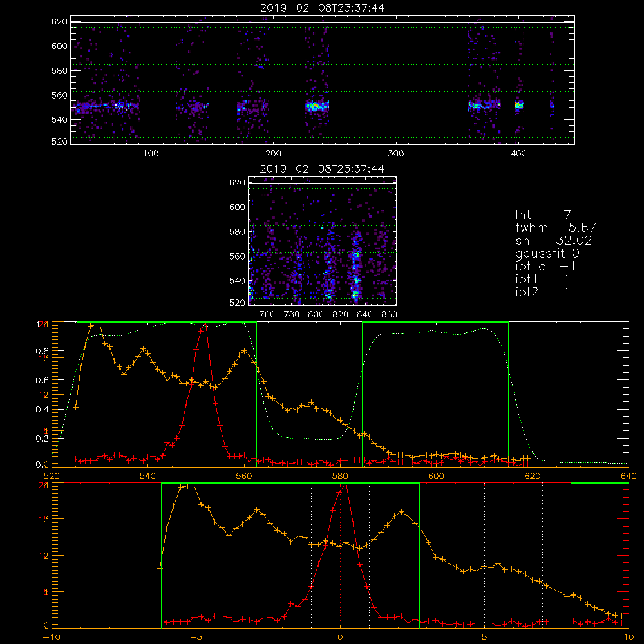Image resolution: width=644 pixels, height=644 pixels.
Task: Click y-axis label 600 on top spectrogram
Action: click(59, 46)
